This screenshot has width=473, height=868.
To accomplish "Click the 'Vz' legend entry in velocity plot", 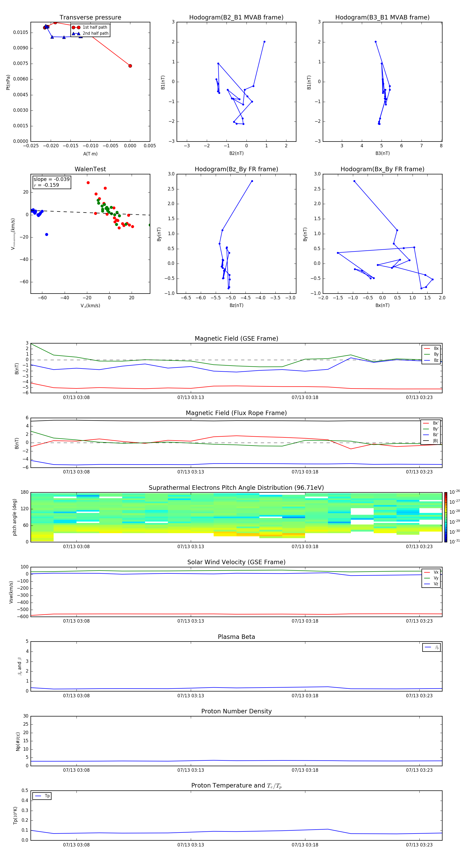I will tap(431, 584).
